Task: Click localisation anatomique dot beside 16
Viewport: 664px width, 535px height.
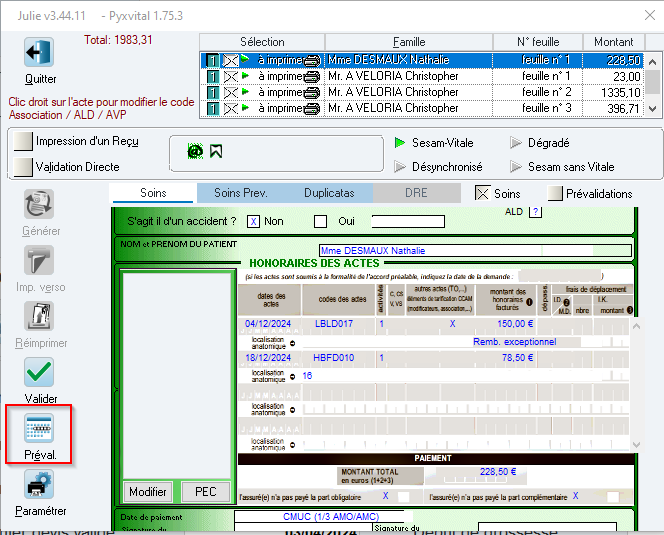Action: tap(293, 377)
